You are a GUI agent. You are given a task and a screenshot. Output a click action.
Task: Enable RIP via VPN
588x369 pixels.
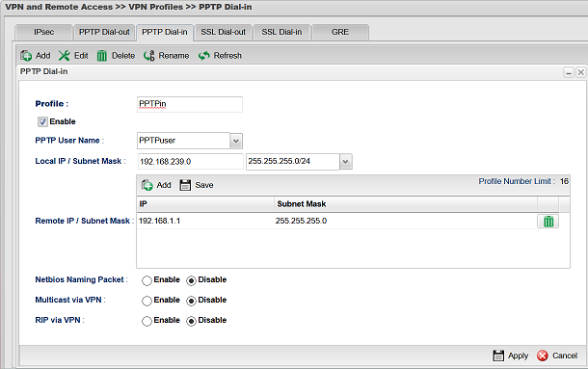147,321
